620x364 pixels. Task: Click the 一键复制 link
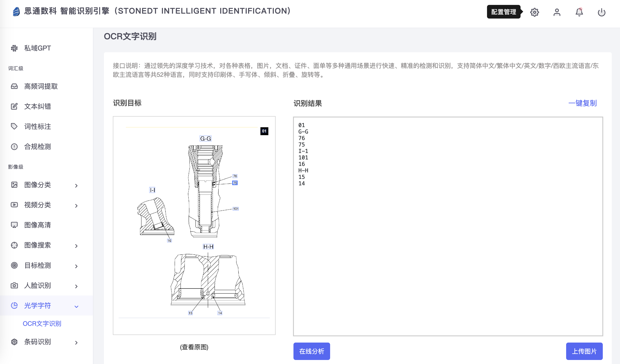point(582,103)
